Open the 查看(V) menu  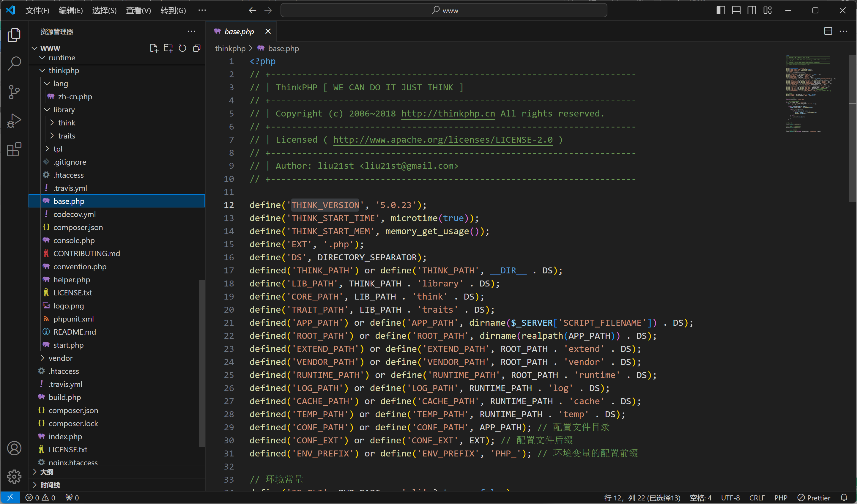[x=138, y=10]
